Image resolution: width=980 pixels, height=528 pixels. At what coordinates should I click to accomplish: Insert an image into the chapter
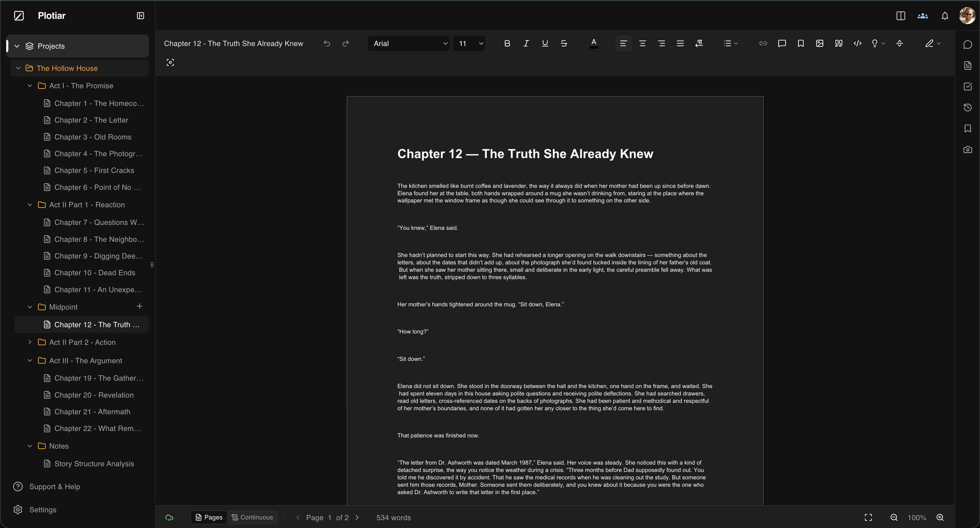coord(819,43)
